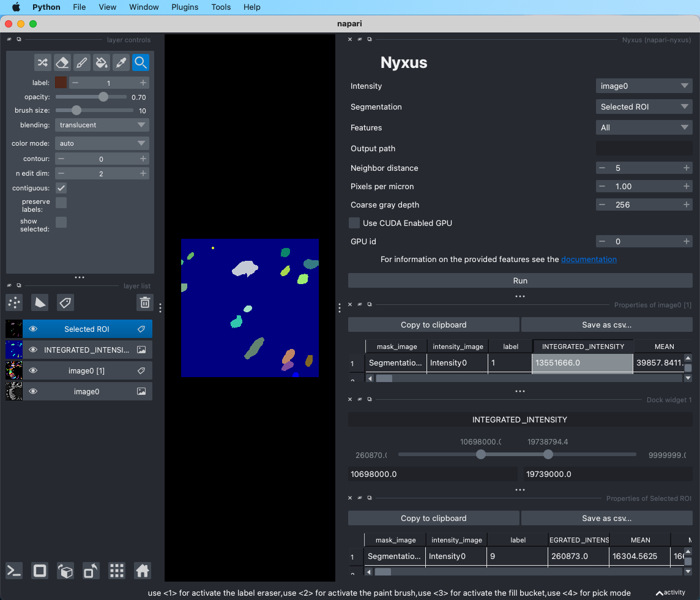Screen dimensions: 700x600
Task: Toggle grid view mode
Action: click(x=116, y=571)
